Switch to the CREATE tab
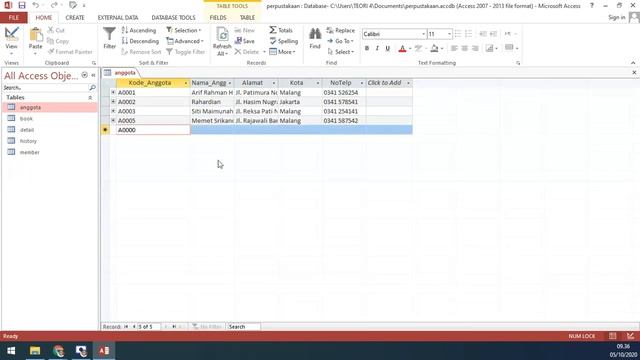The image size is (640, 360). (75, 18)
